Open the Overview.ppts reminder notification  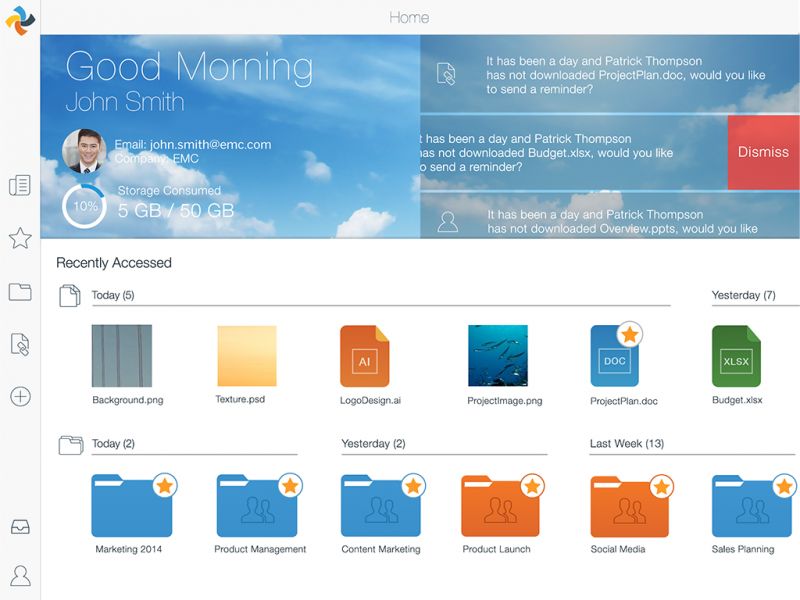click(610, 215)
